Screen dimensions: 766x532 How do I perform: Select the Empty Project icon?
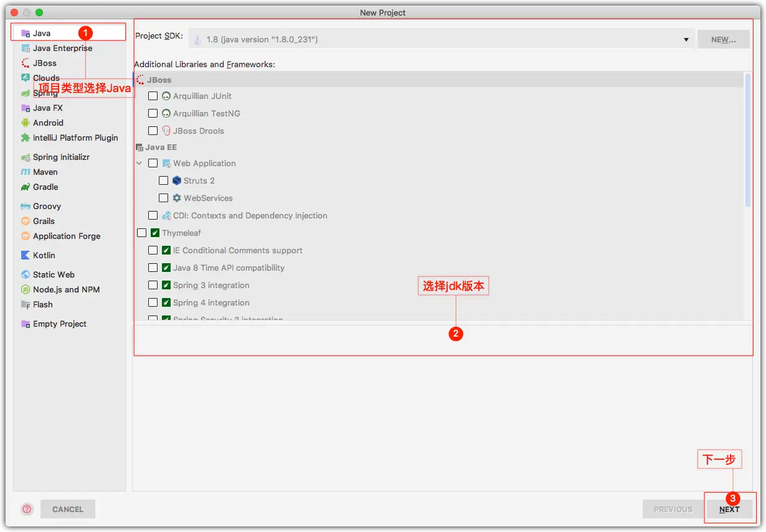[x=26, y=324]
